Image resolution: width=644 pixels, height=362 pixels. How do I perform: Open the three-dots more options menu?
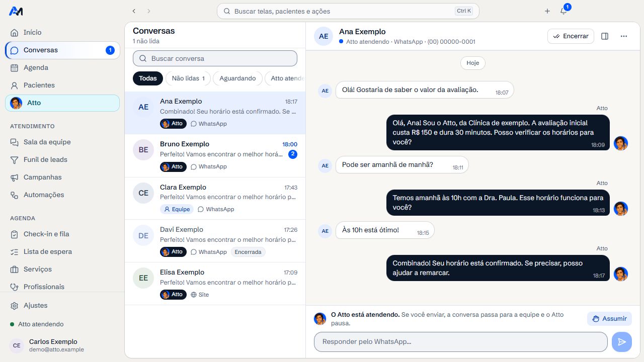click(x=624, y=36)
